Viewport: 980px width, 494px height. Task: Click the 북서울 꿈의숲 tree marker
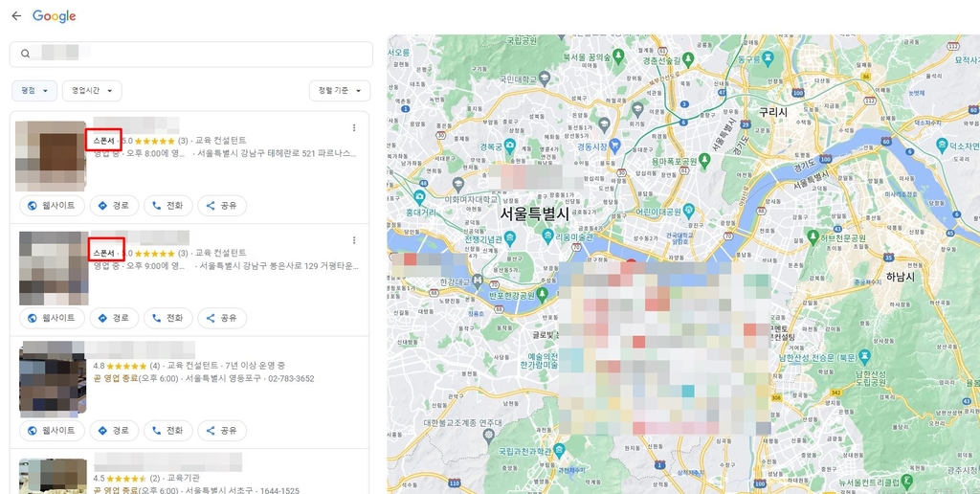coord(618,56)
